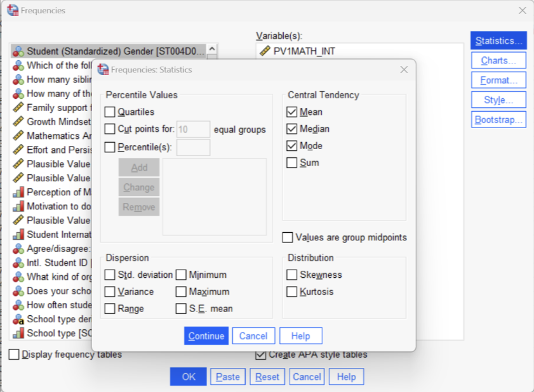Toggle Display frequency tables checkbox
534x392 pixels.
(14, 355)
